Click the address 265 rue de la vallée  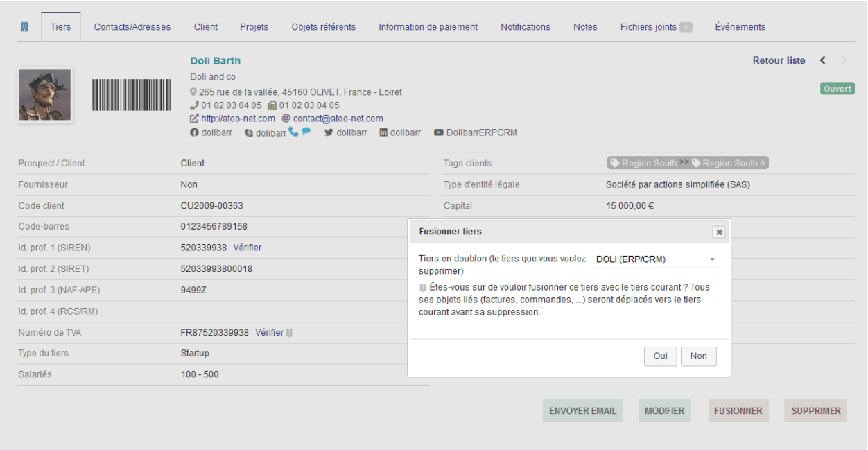pos(238,92)
